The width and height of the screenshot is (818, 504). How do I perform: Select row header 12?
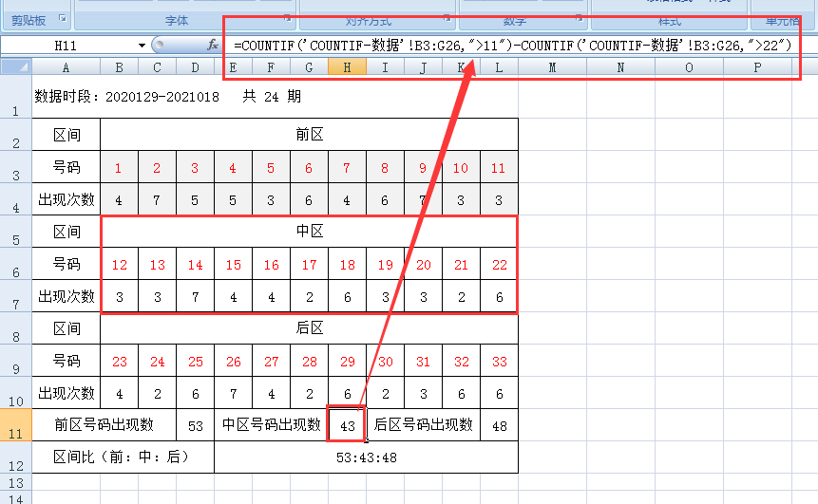pos(15,457)
